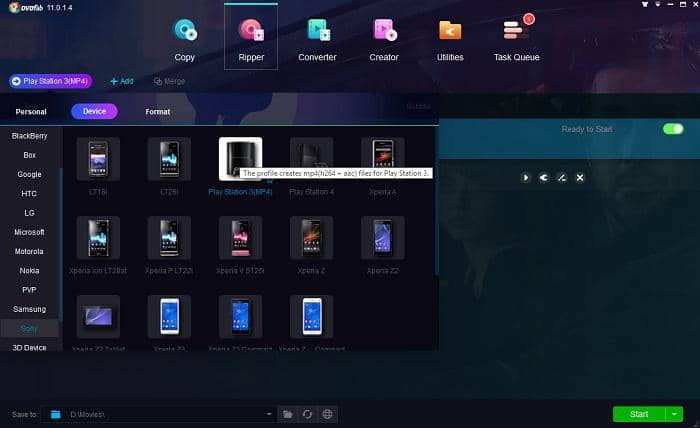Image resolution: width=700 pixels, height=428 pixels.
Task: Expand the dropdown arrow beside Start
Action: [674, 414]
